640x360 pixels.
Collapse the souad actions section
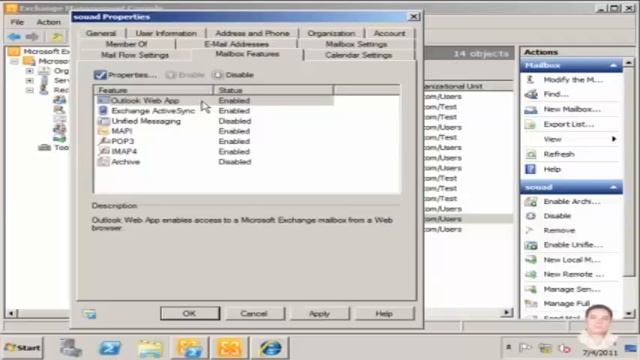(613, 187)
